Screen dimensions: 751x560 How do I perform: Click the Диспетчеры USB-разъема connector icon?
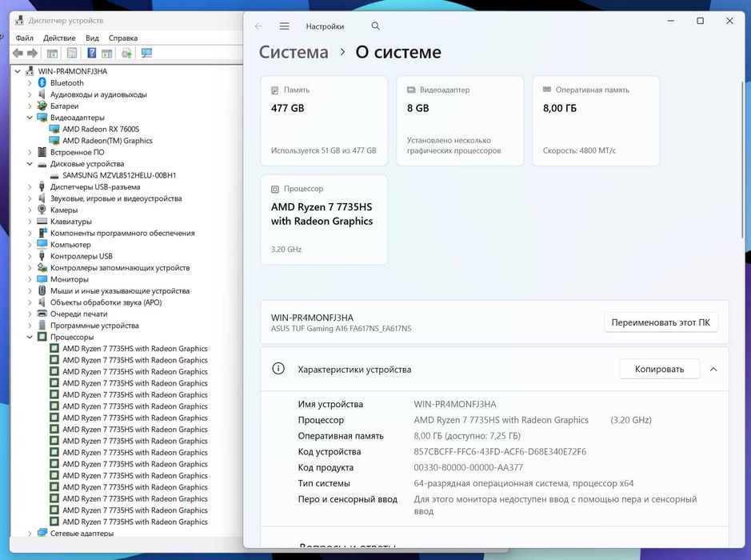(x=42, y=187)
